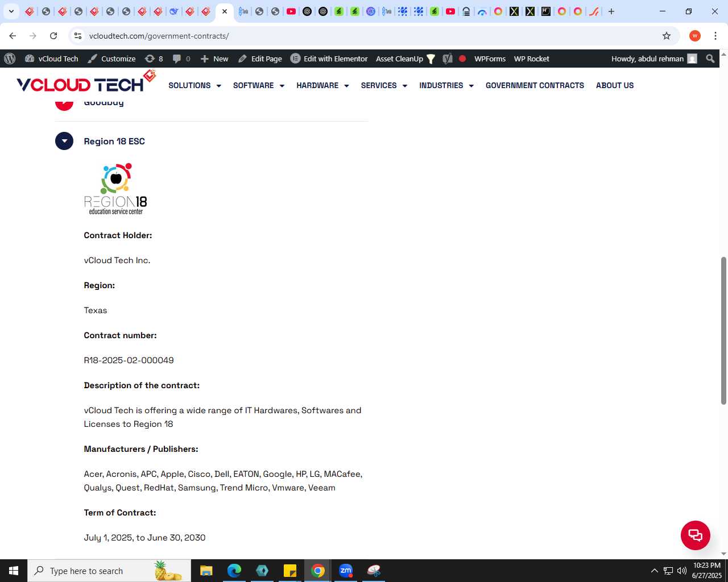
Task: Click the browser forward arrow
Action: coord(33,36)
